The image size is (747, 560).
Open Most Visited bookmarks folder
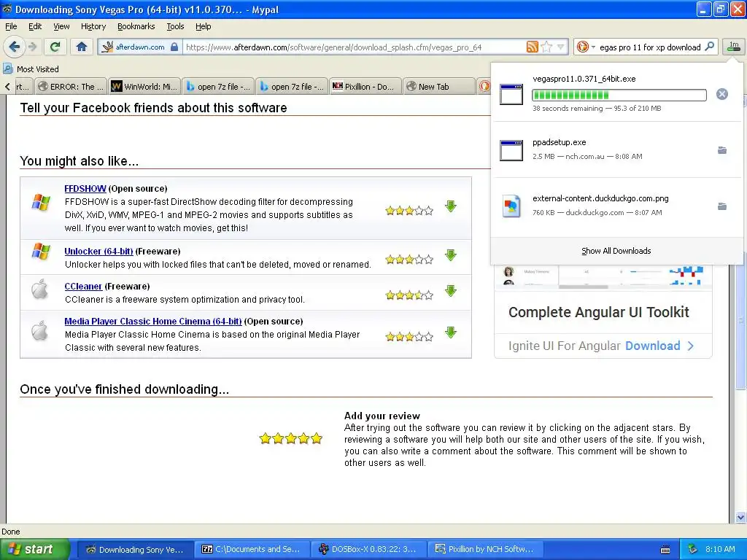coord(31,69)
